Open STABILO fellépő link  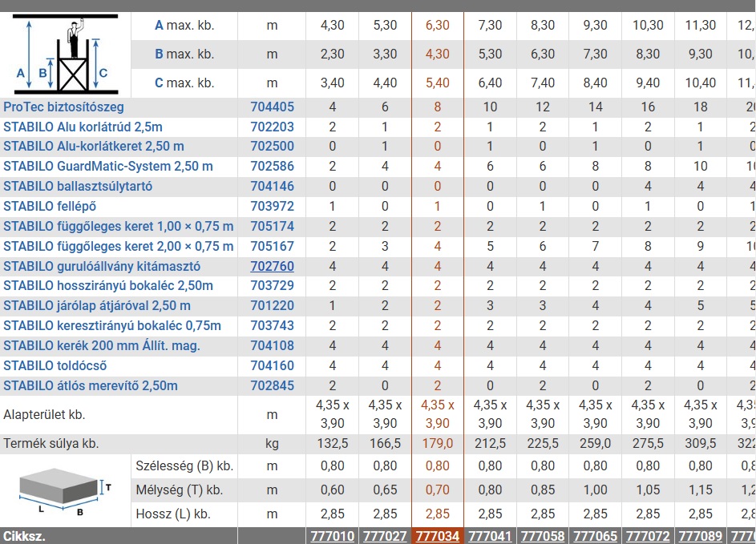click(50, 206)
